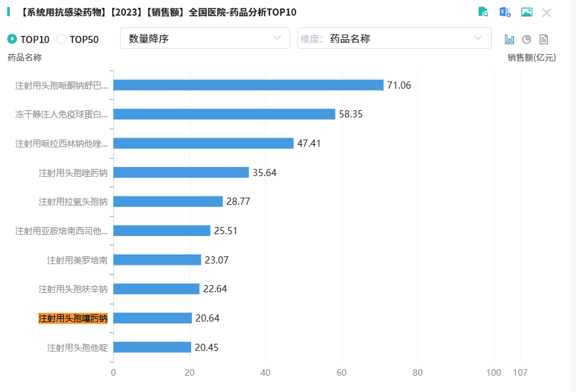Click the 47.41 bar for 注射用哌拉西林钠他唑

204,143
